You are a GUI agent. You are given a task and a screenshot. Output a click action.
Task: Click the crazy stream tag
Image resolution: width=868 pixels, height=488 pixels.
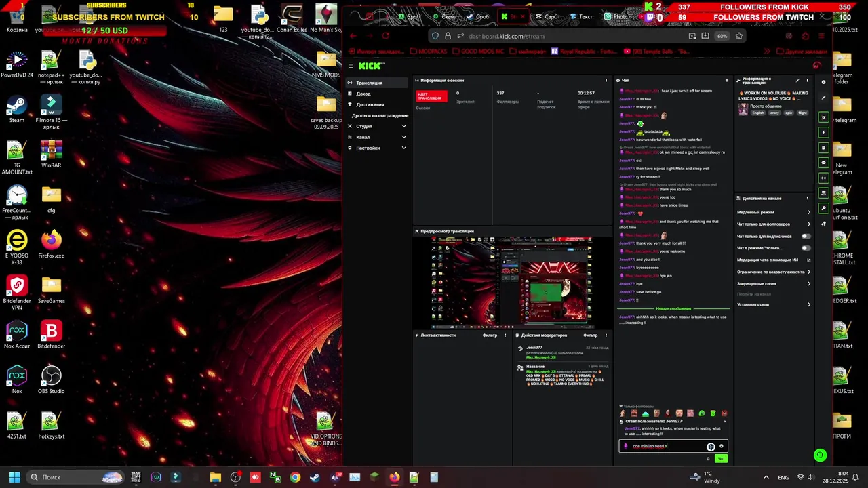pyautogui.click(x=774, y=113)
